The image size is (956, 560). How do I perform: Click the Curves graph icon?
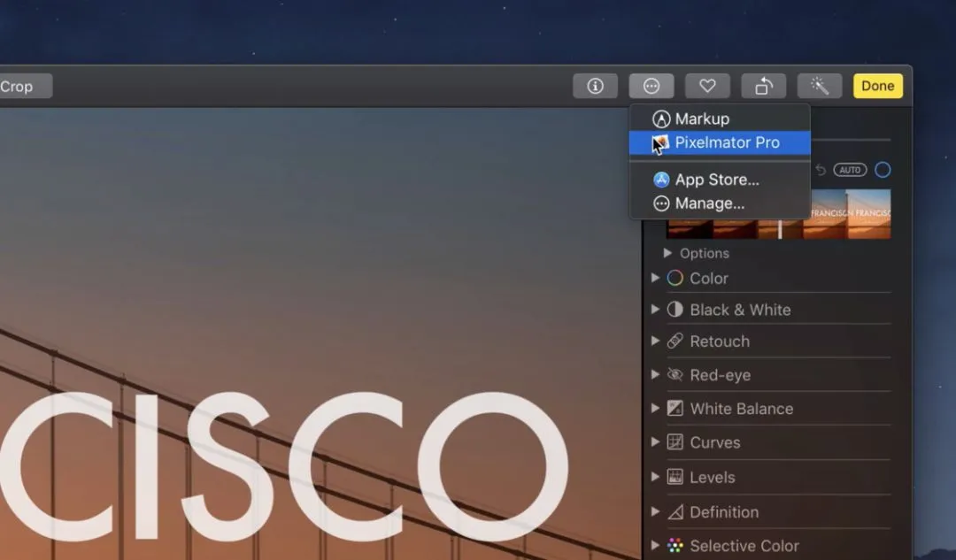(675, 442)
